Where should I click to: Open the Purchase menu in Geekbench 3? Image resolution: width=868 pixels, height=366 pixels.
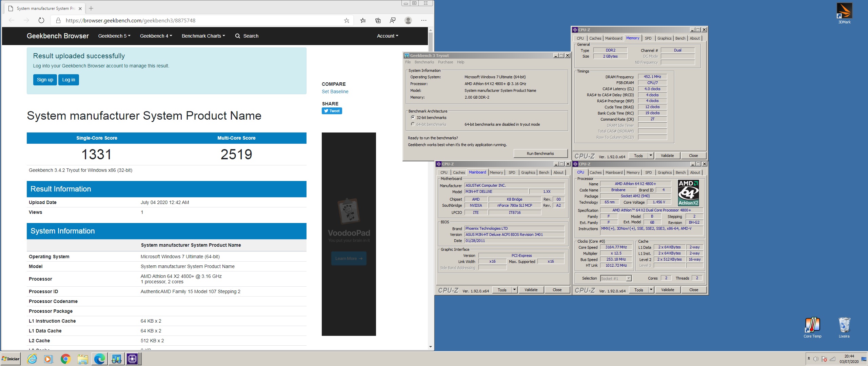[445, 62]
